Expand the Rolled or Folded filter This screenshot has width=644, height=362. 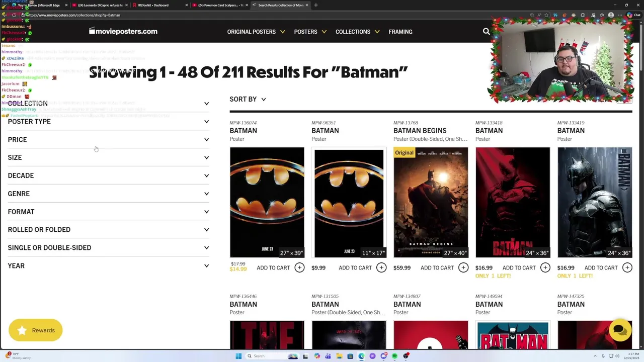108,230
